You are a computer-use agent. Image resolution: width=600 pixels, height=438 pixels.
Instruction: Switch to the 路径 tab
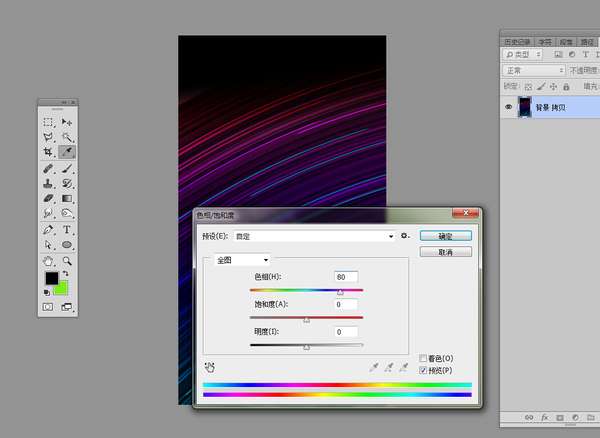click(x=587, y=42)
